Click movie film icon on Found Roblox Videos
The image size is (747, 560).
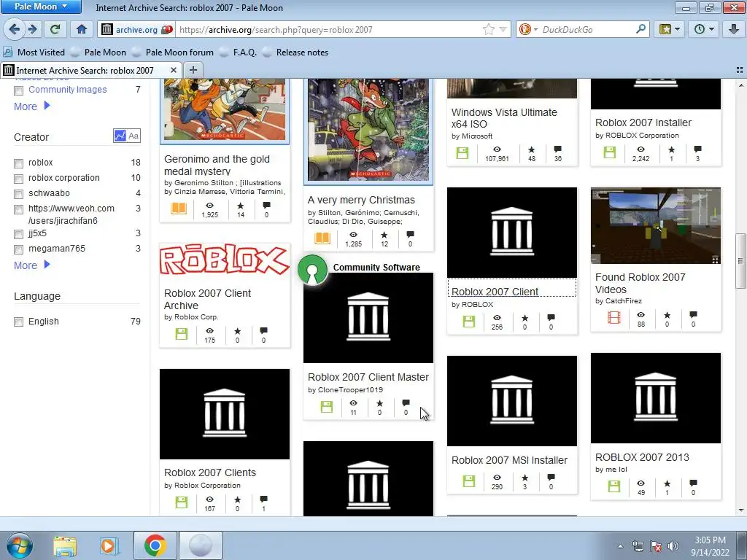coord(614,317)
